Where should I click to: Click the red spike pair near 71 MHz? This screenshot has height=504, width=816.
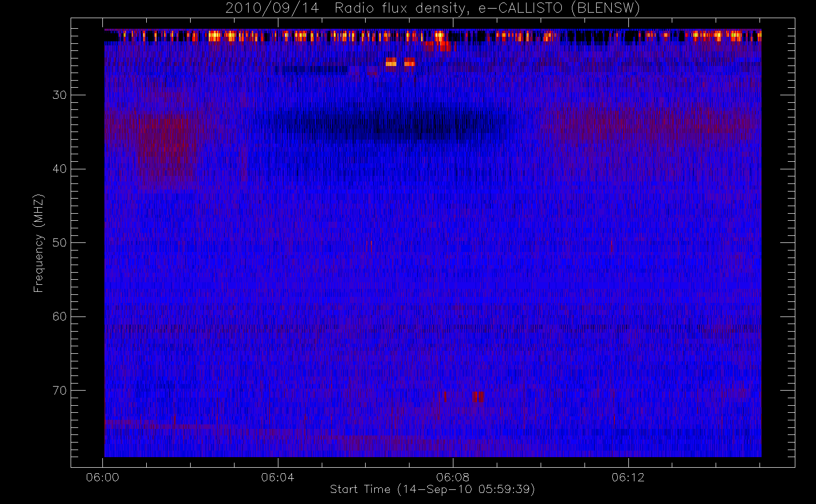point(478,397)
